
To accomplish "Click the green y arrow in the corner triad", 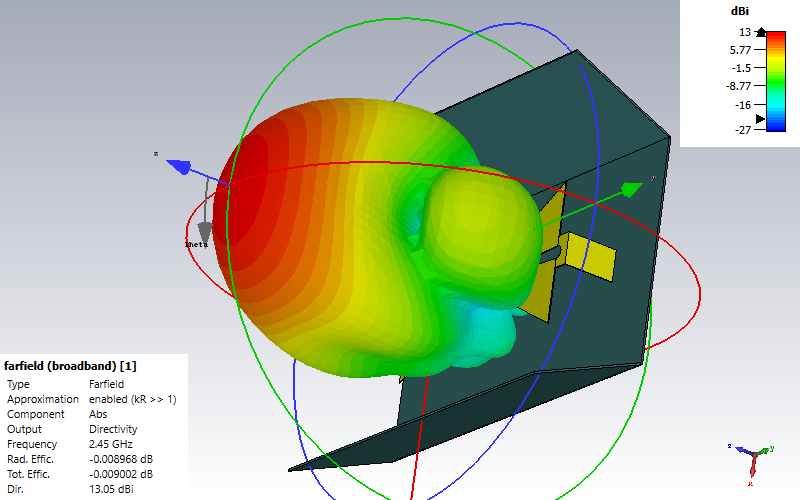I will coord(767,451).
